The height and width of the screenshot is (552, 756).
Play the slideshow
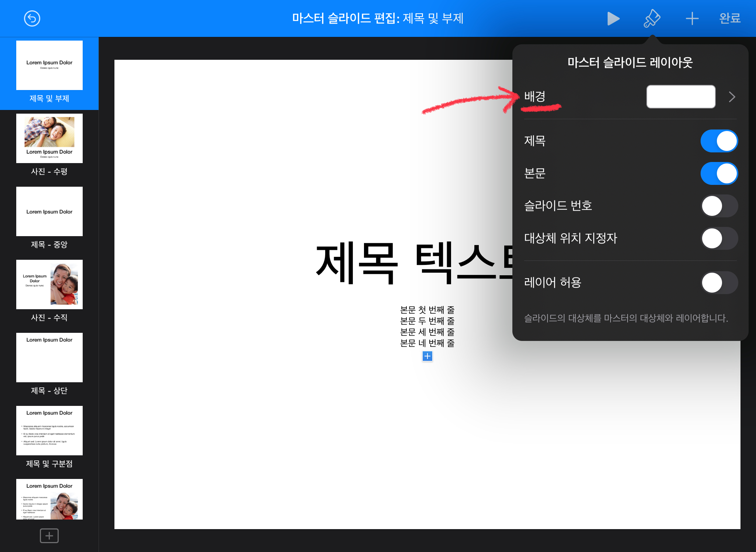(613, 18)
